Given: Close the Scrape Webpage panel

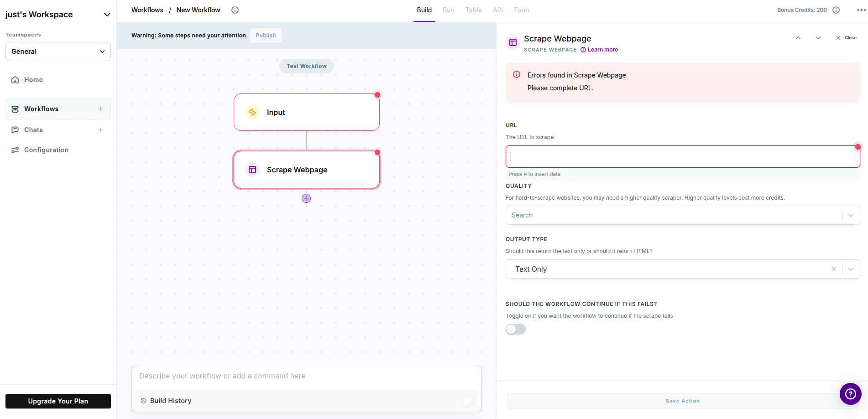Looking at the screenshot, I should [x=846, y=38].
